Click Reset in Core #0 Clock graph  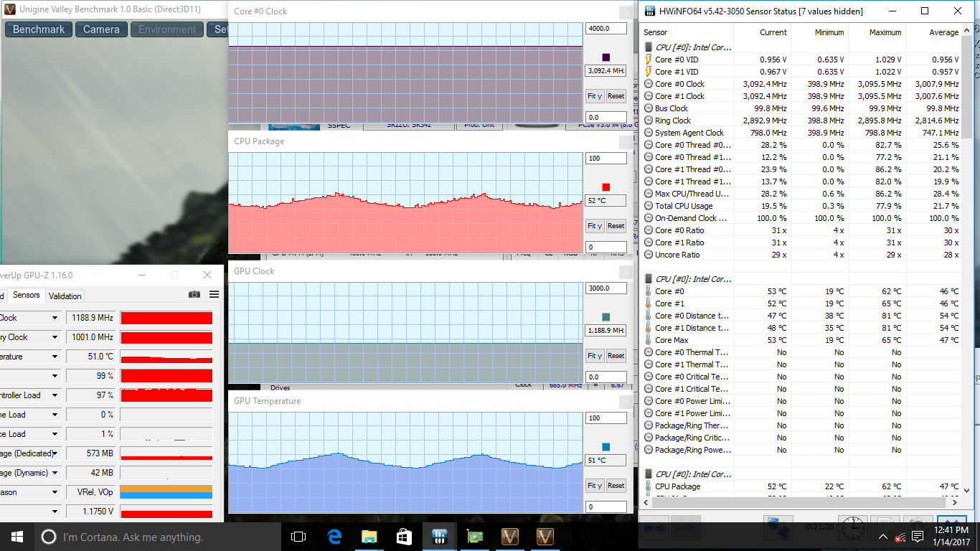tap(616, 96)
